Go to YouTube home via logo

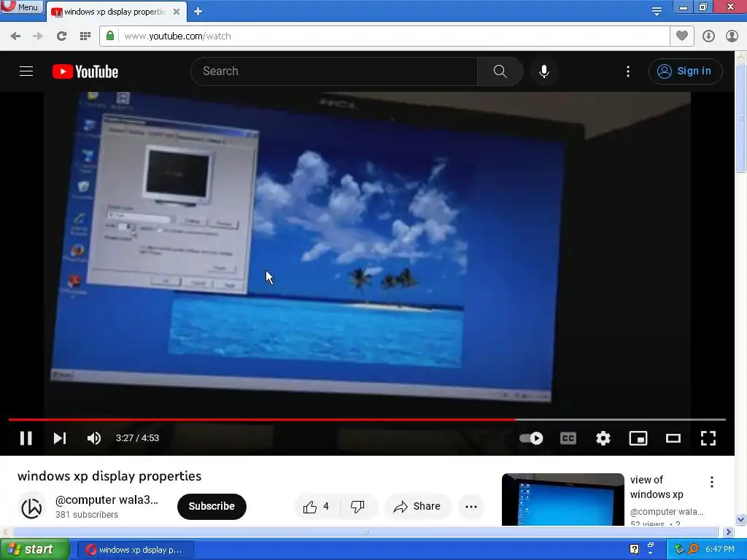[x=85, y=71]
